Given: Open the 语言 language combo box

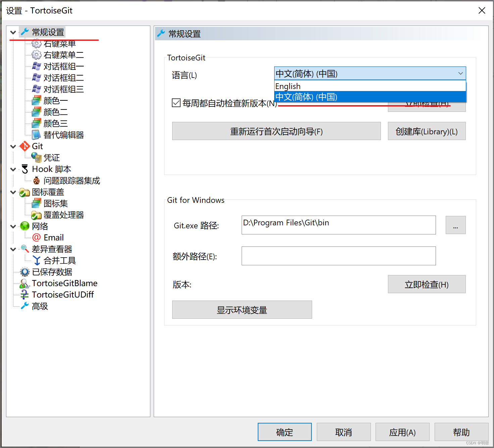Looking at the screenshot, I should (370, 73).
